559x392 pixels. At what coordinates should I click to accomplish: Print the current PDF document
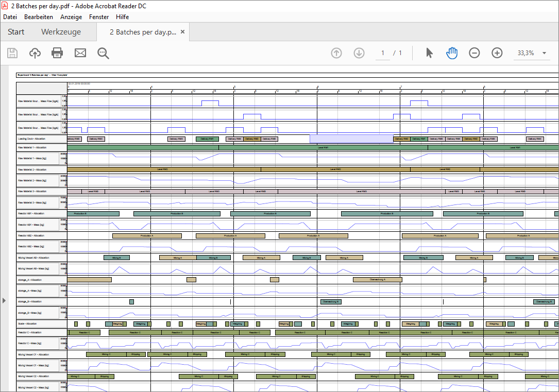tap(57, 53)
